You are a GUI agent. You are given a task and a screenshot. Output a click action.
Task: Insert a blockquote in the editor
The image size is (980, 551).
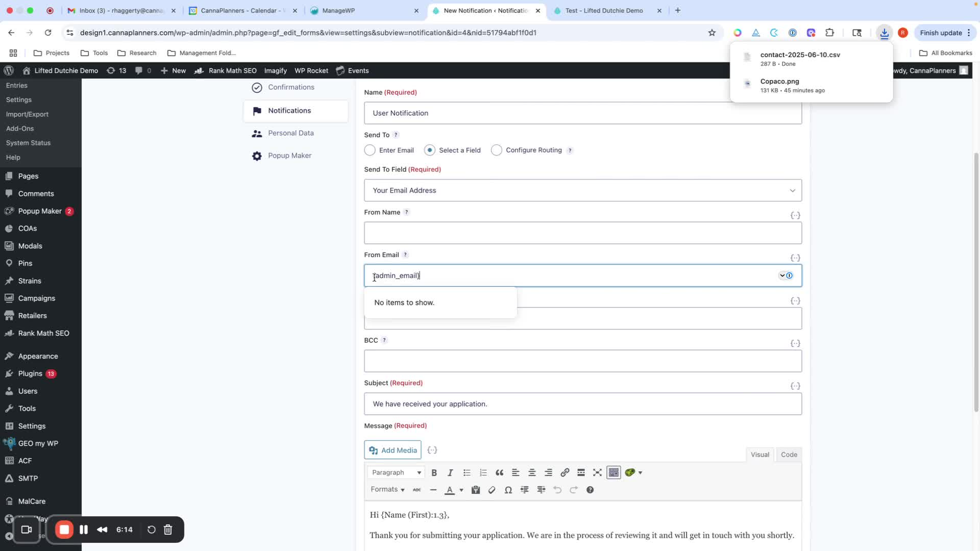(499, 473)
